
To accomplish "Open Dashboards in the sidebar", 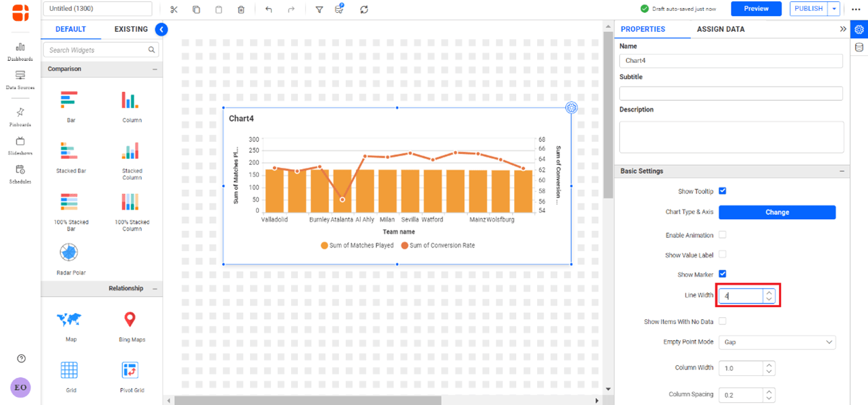I will 20,51.
